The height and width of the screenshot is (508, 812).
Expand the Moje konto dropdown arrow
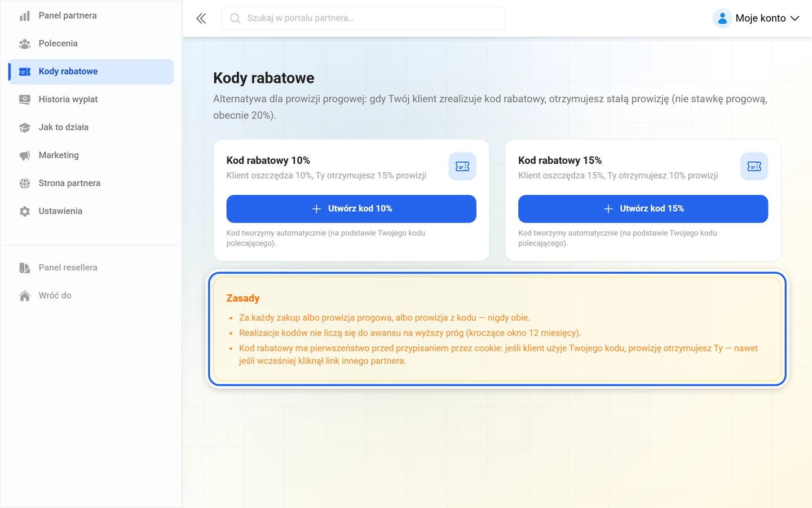point(795,19)
